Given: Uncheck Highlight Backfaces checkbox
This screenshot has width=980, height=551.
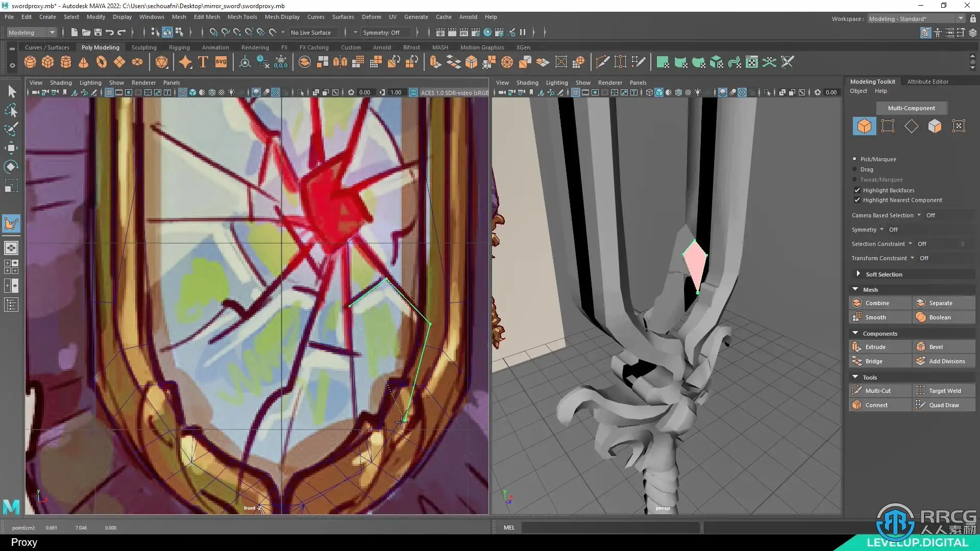Looking at the screenshot, I should pyautogui.click(x=857, y=190).
